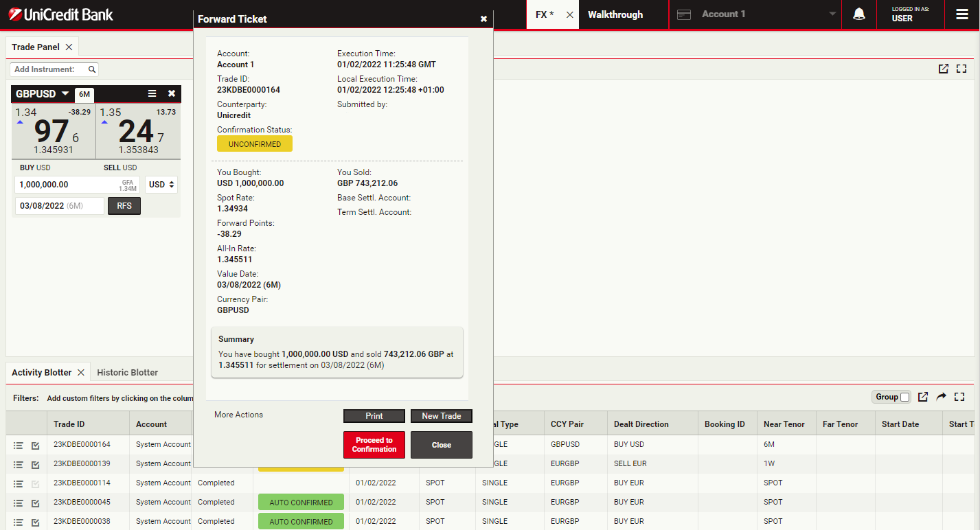Click the Proceed to Confirmation button
980x530 pixels.
coord(374,445)
